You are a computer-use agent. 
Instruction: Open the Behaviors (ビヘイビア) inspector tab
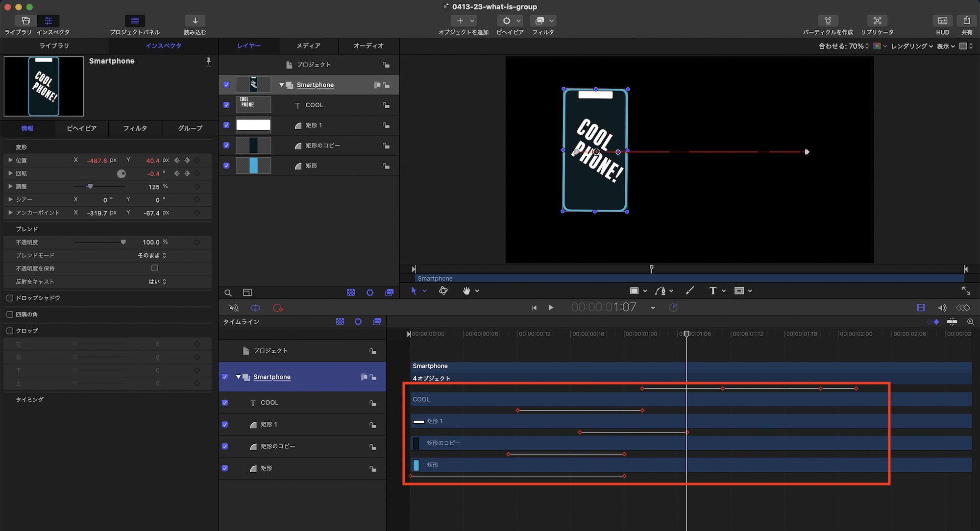tap(81, 128)
